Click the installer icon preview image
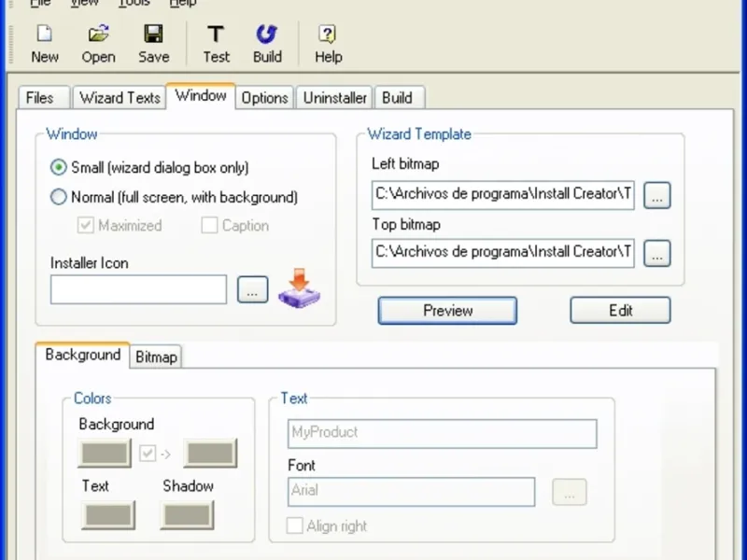Screen dimensions: 747x560 pos(299,288)
